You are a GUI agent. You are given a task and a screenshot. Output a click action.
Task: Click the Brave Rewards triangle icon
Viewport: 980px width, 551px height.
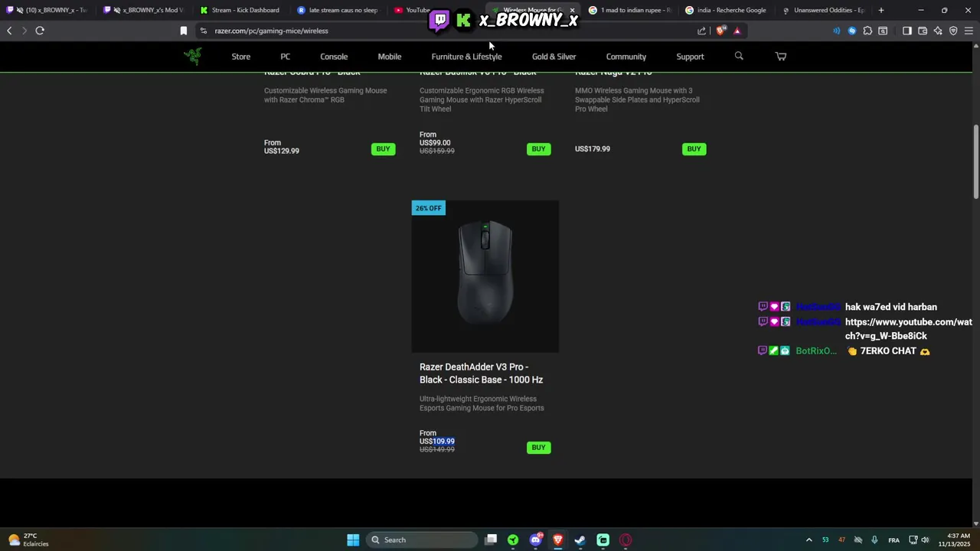[x=737, y=31]
